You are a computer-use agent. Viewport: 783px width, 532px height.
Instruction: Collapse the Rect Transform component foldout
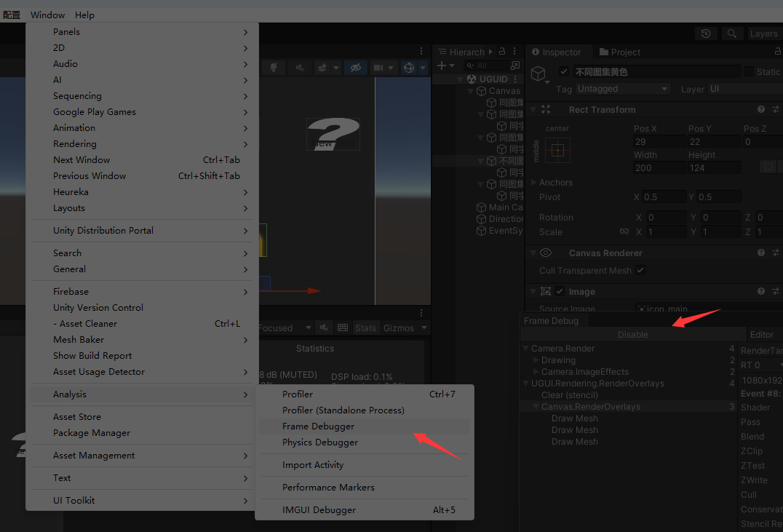(x=533, y=109)
